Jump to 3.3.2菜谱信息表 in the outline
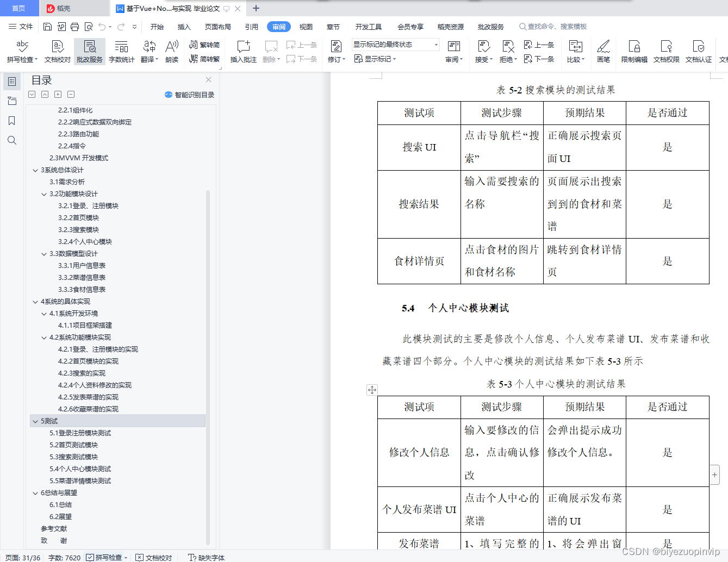The width and height of the screenshot is (728, 562). 82,277
